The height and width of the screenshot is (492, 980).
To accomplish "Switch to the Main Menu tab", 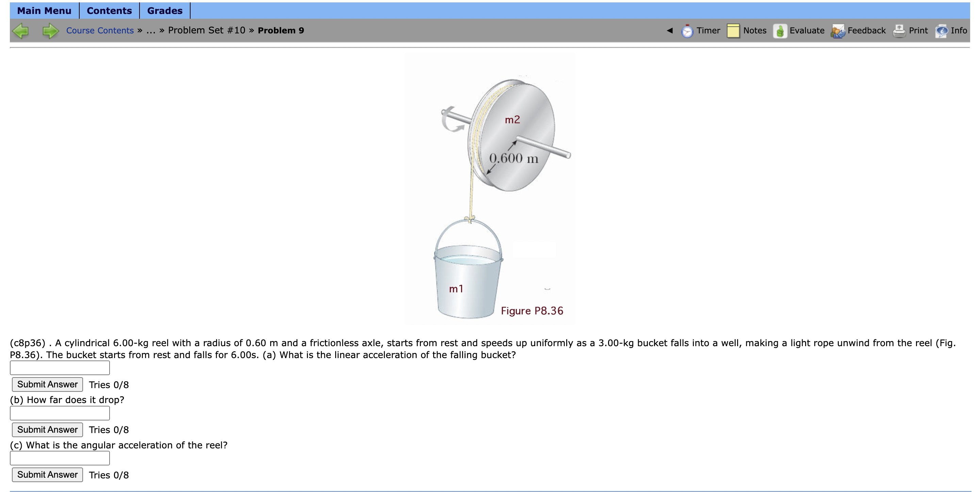I will [x=44, y=10].
